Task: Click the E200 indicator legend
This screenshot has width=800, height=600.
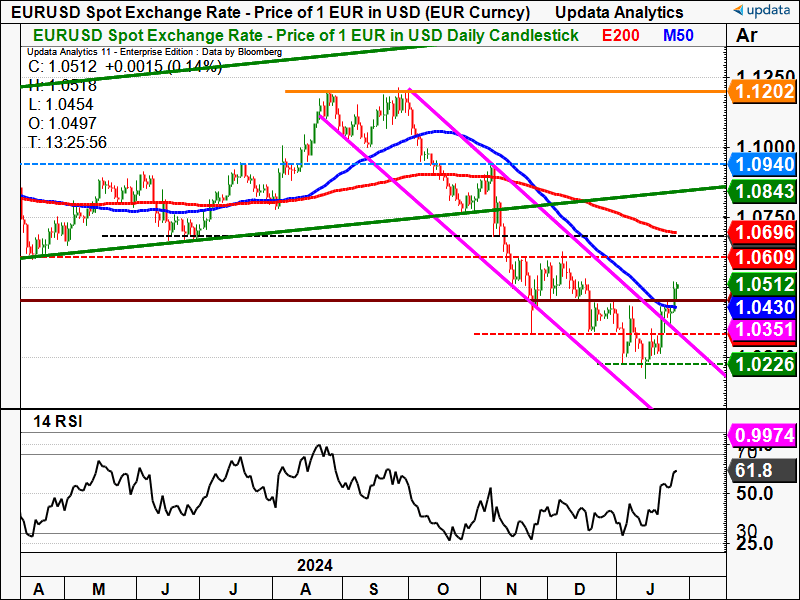Action: coord(620,35)
